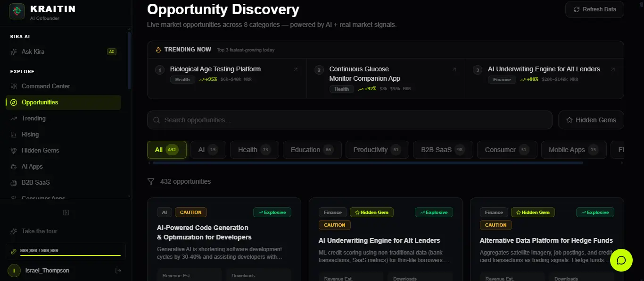Open AI Apps in the sidebar
The height and width of the screenshot is (281, 644).
pyautogui.click(x=63, y=166)
